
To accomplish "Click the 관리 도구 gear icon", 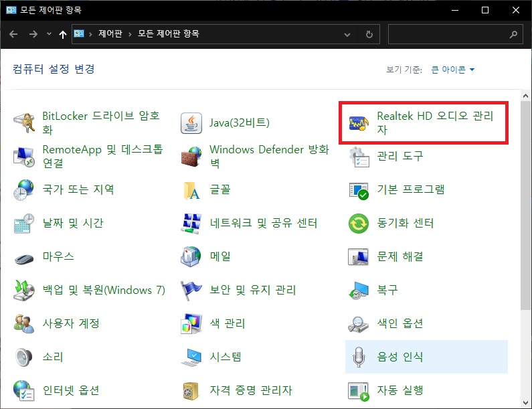I will (x=359, y=157).
